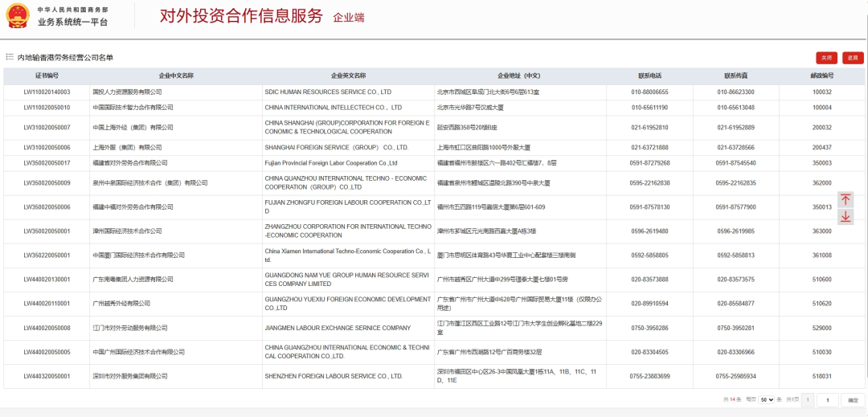Click the scroll-to-bottom arrow icon
This screenshot has height=417, width=868.
tap(845, 217)
